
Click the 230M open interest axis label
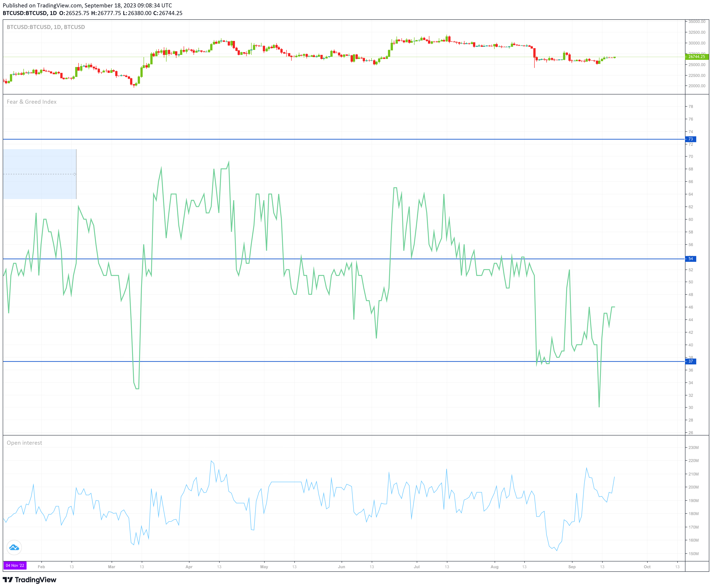click(694, 447)
